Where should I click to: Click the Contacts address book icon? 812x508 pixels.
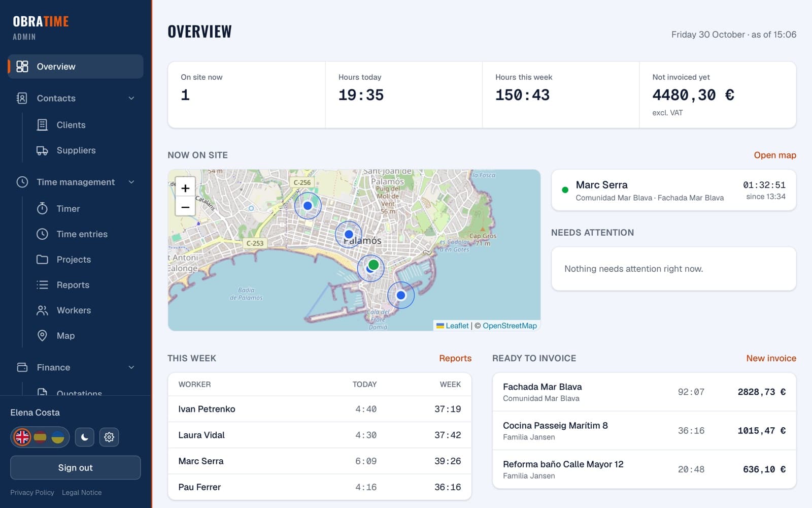click(22, 98)
